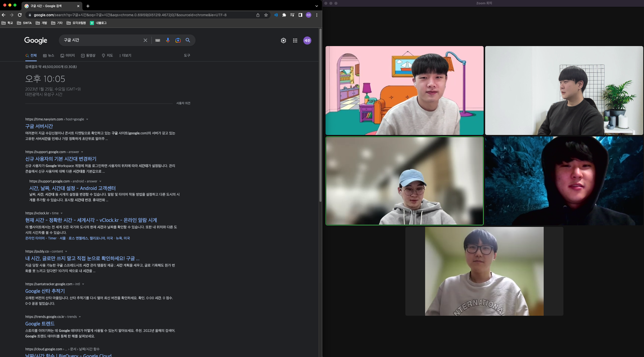Expand options arrow next to time.navyism.com result

(87, 119)
